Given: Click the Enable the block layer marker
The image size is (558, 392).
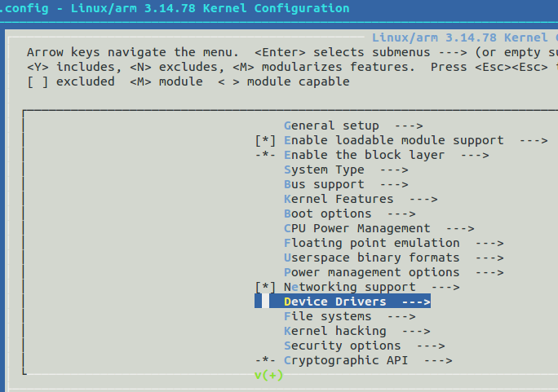Looking at the screenshot, I should click(x=266, y=155).
